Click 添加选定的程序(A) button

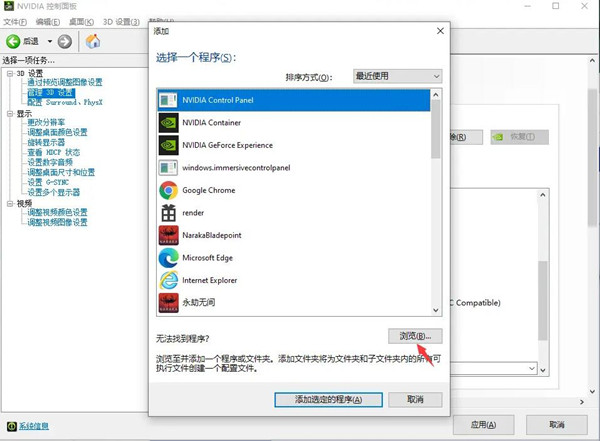(328, 400)
